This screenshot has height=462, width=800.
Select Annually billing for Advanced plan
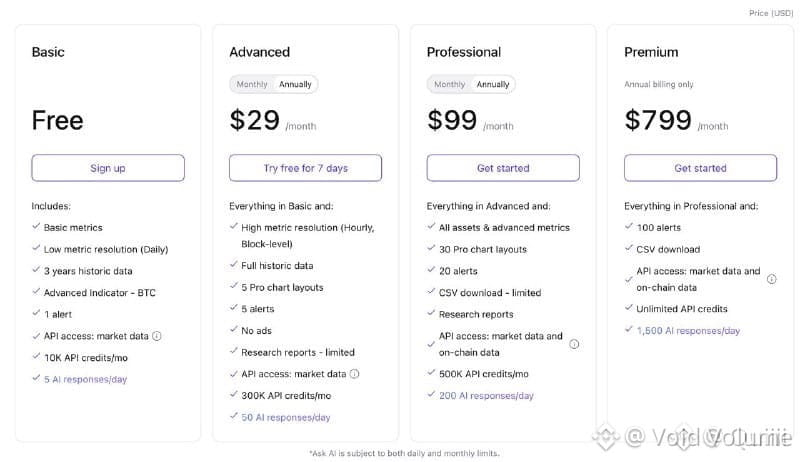pyautogui.click(x=295, y=84)
